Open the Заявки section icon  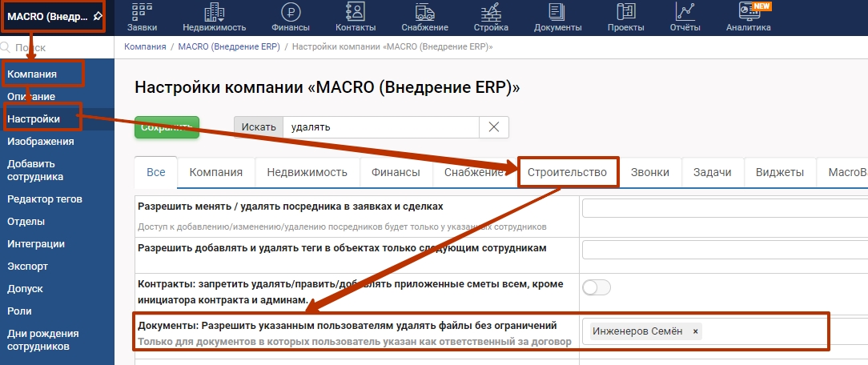[142, 12]
